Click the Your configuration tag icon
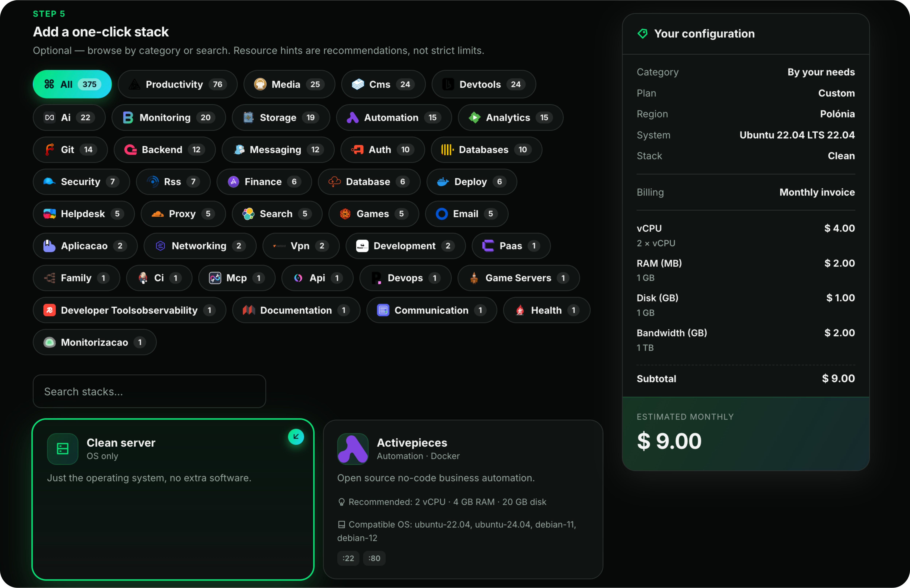The image size is (910, 588). tap(643, 34)
